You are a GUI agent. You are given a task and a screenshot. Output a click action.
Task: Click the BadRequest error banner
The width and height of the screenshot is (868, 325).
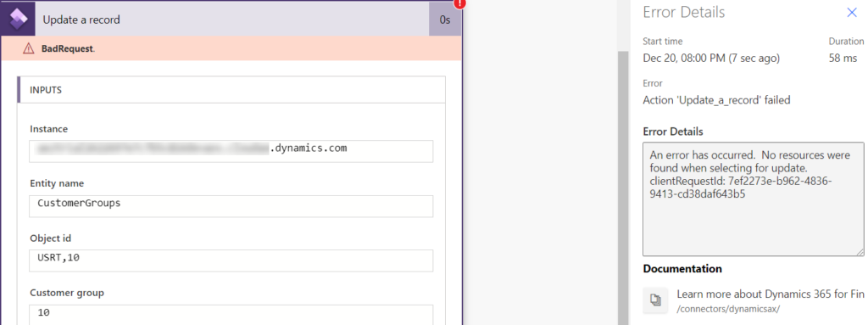[x=231, y=49]
